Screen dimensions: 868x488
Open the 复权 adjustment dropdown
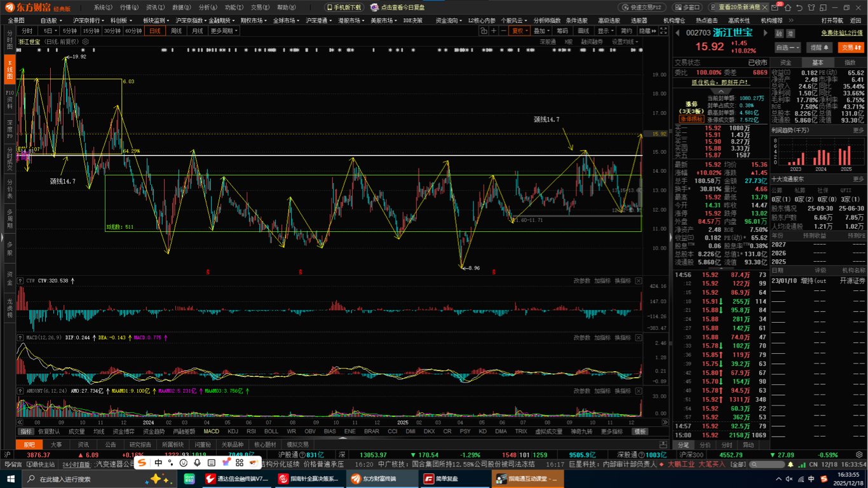(519, 30)
